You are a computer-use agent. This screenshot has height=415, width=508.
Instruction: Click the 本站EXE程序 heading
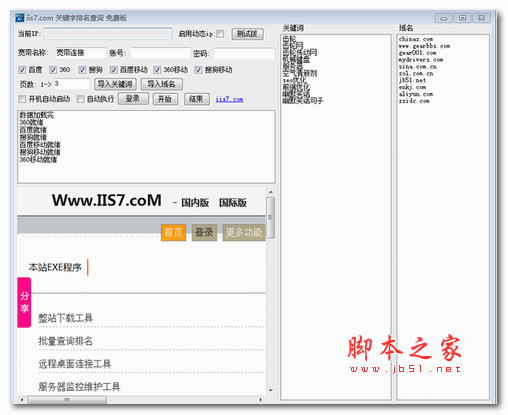55,267
